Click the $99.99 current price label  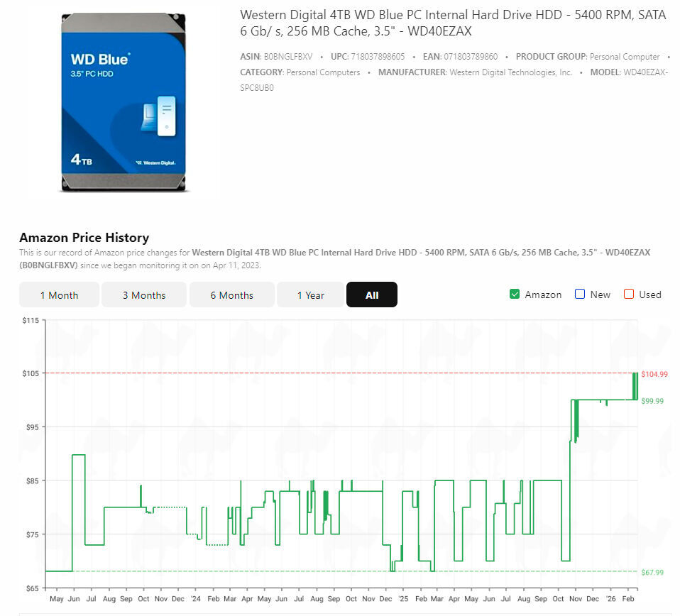652,401
